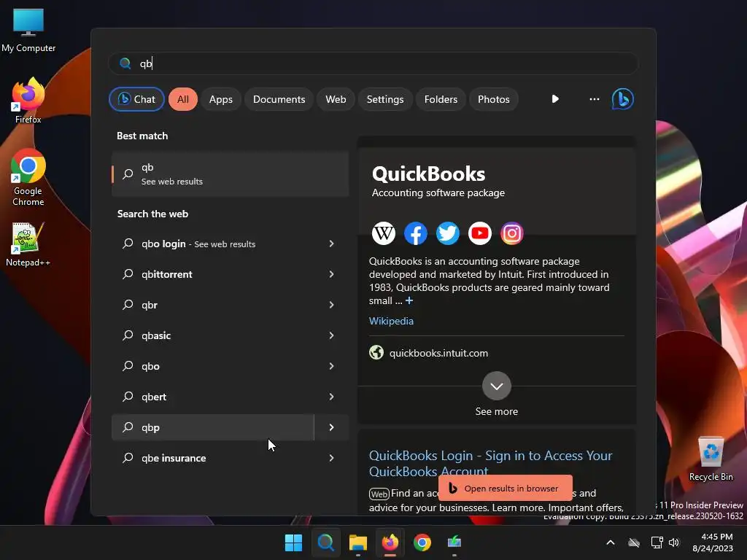
Task: Open the Recycle Bin desktop icon
Action: 711,459
